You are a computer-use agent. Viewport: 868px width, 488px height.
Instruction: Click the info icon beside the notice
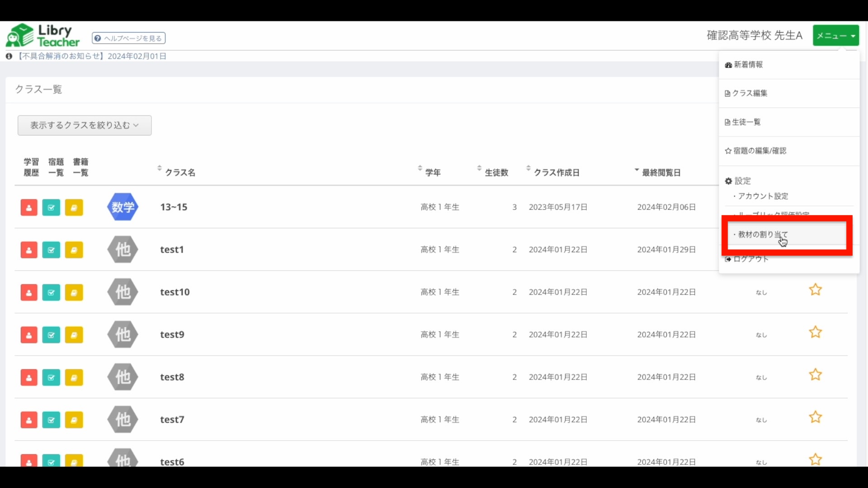(x=9, y=56)
